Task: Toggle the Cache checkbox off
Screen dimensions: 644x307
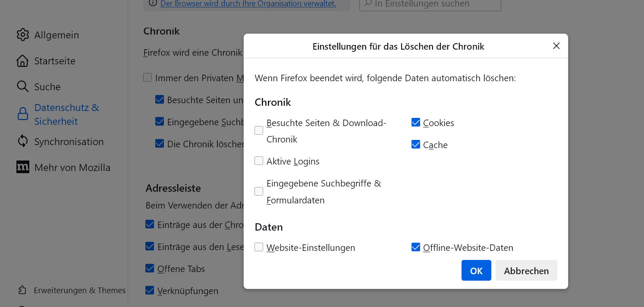Action: [x=416, y=145]
